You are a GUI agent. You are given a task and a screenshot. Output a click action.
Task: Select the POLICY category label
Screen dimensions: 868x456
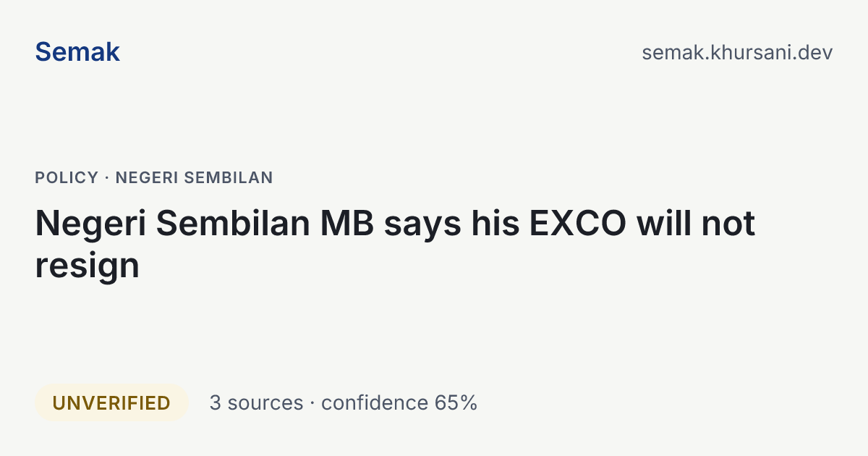67,177
